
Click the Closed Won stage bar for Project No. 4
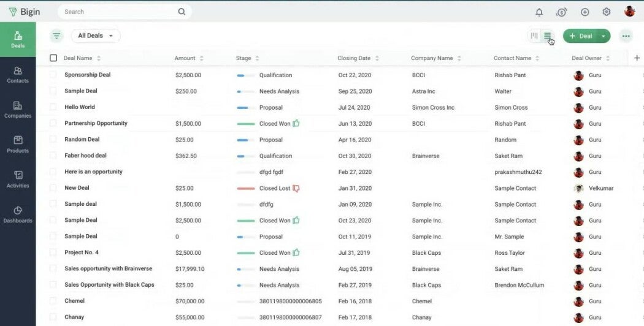246,252
